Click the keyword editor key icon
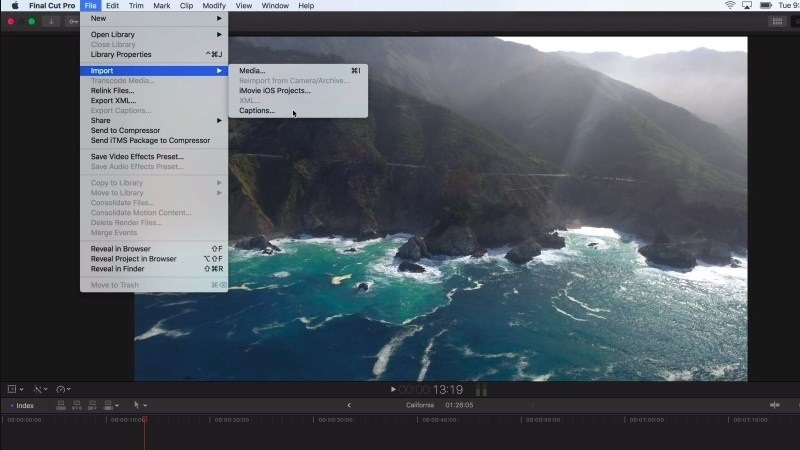Viewport: 800px width, 450px height. coord(72,21)
